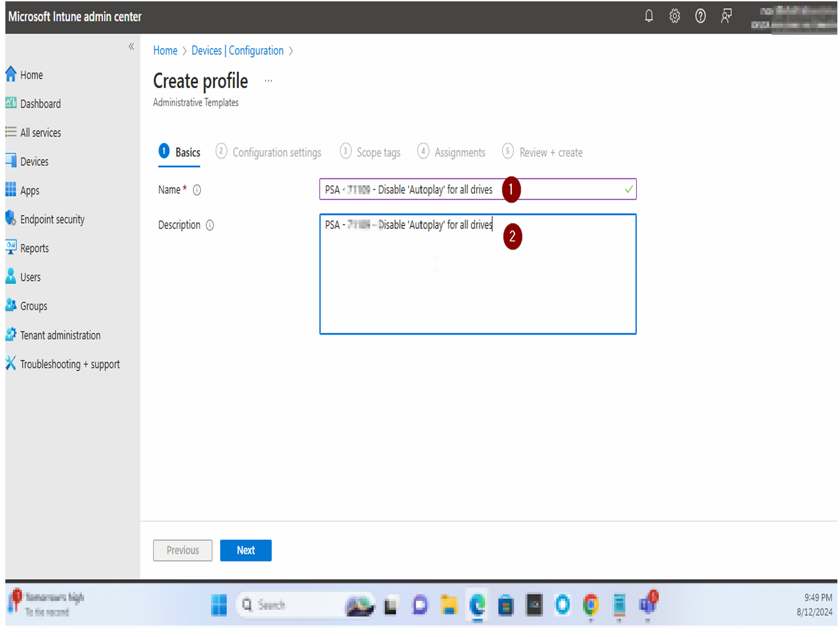The width and height of the screenshot is (840, 637).
Task: Click the Users person icon
Action: tap(11, 276)
